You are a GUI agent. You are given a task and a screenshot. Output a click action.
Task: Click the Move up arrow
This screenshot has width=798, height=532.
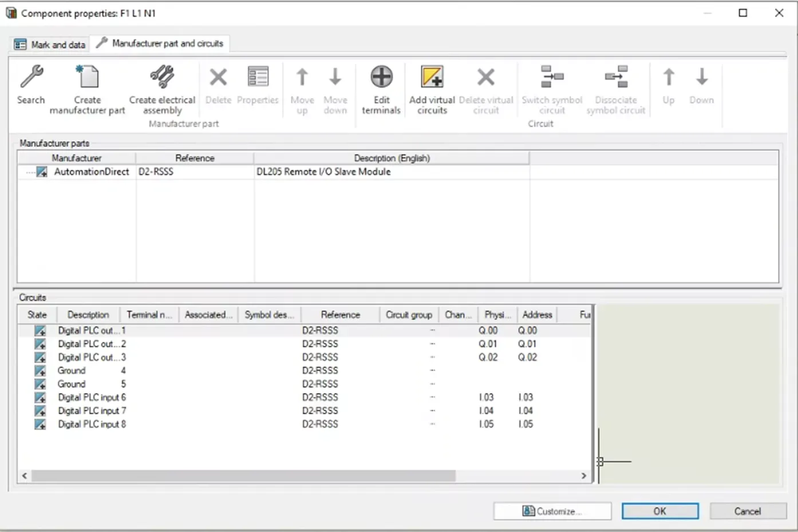pos(302,90)
